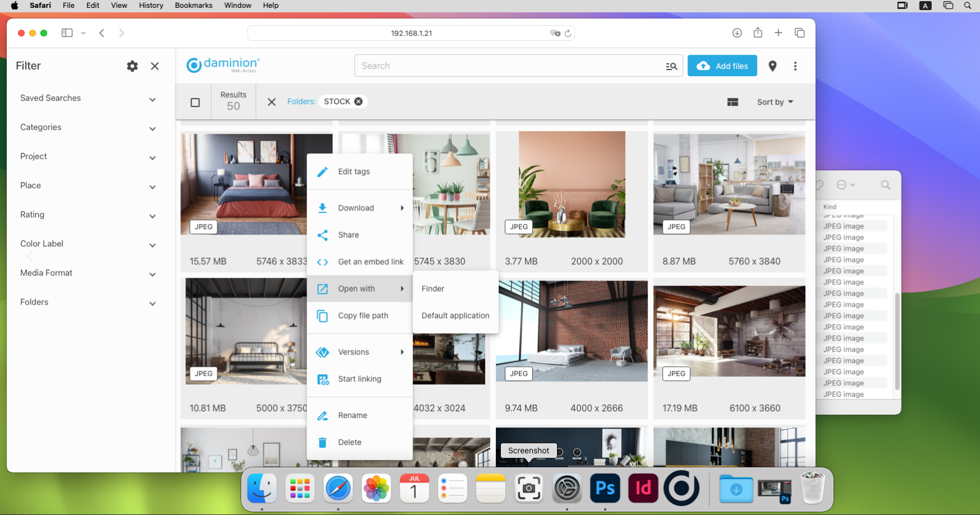Image resolution: width=980 pixels, height=515 pixels.
Task: Clear all filters with the X icon
Action: coord(272,102)
